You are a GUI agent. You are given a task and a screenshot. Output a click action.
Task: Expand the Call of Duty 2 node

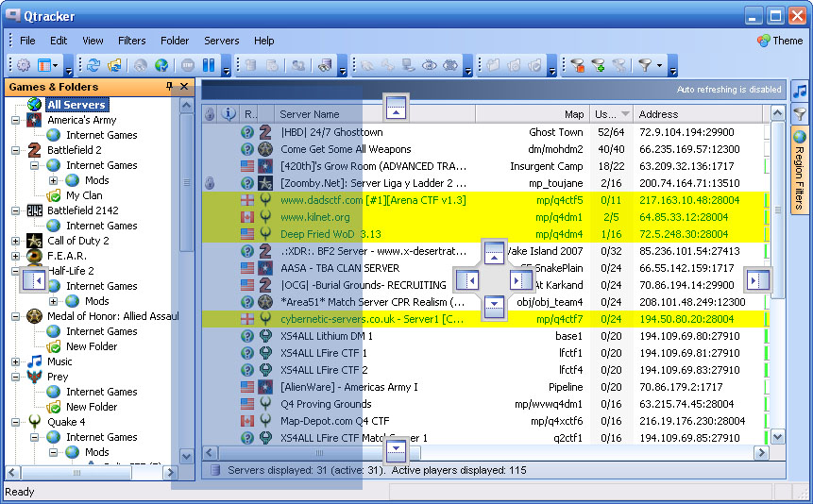[x=15, y=241]
